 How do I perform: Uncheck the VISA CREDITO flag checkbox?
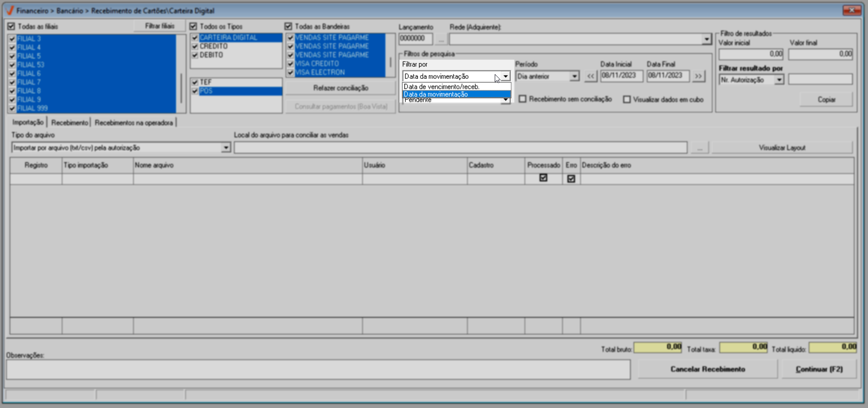291,64
